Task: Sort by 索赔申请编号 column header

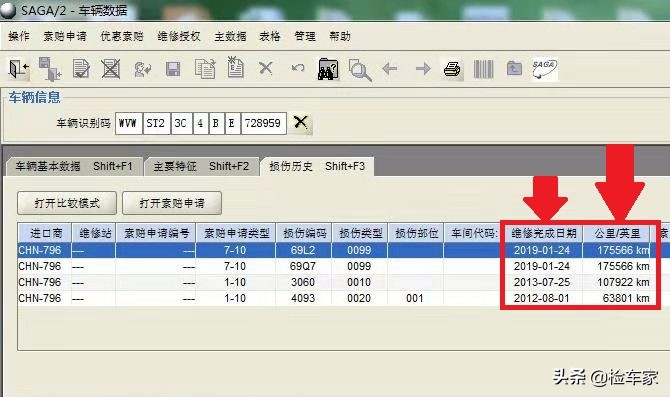Action: (x=156, y=233)
